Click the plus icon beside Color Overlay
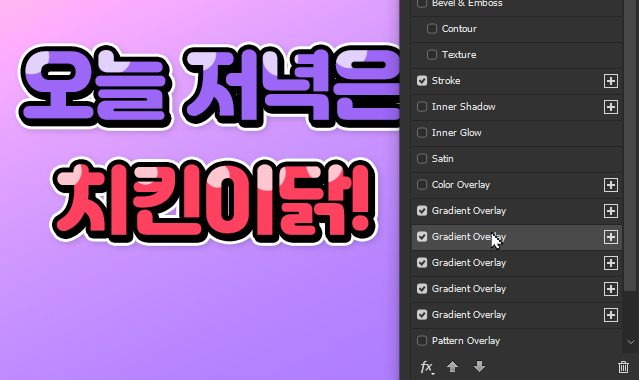Screen dimensions: 639x380 pyautogui.click(x=610, y=185)
